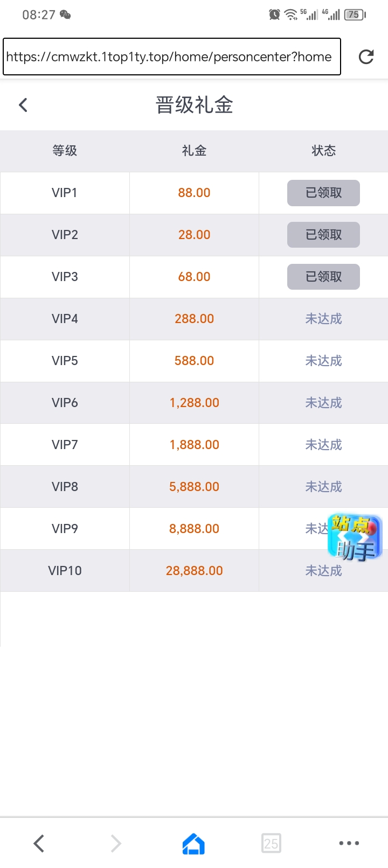
Task: Select the VIP7 level row label
Action: (x=65, y=445)
